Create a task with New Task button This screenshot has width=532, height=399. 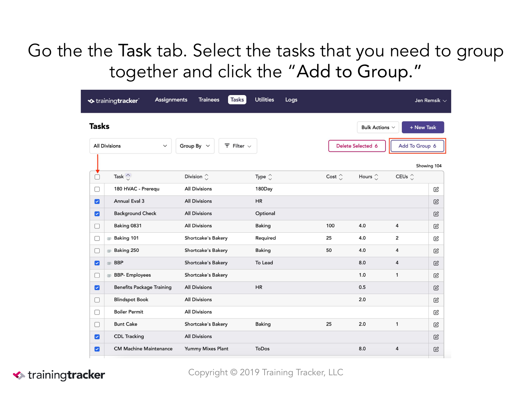[x=423, y=127]
